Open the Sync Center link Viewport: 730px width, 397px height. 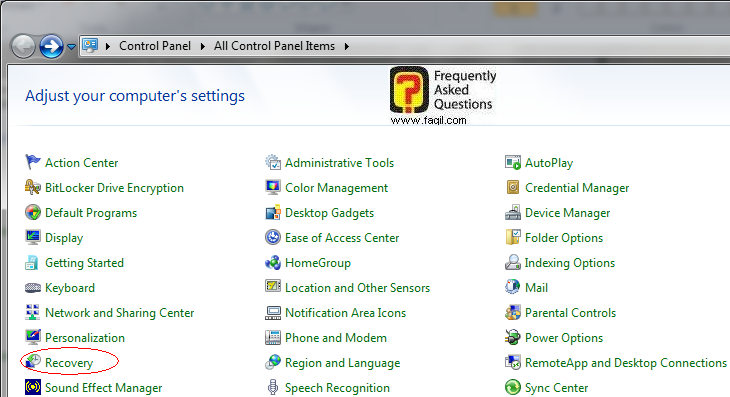pyautogui.click(x=556, y=388)
